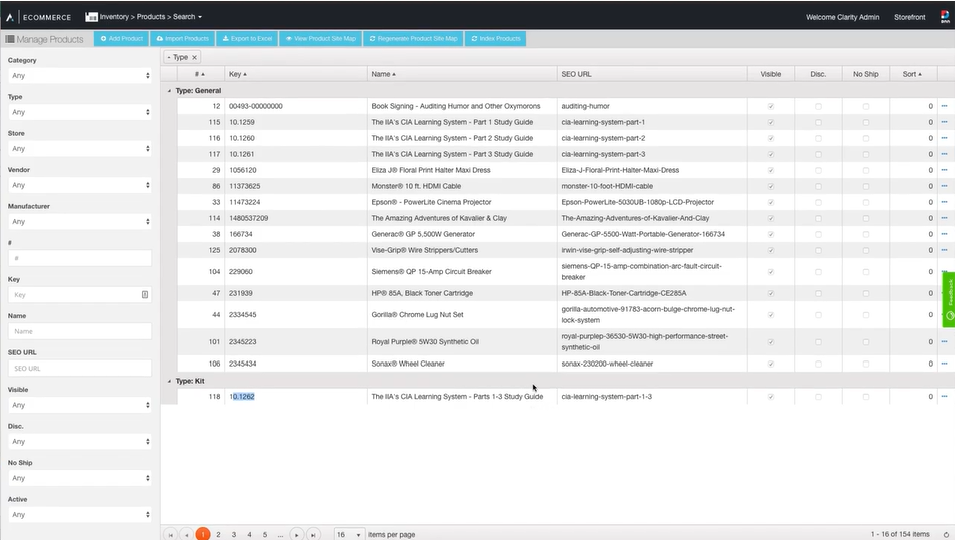Viewport: 955px width, 540px height.
Task: Toggle Visible checkbox for Monster HDMI Cable
Action: (x=770, y=186)
